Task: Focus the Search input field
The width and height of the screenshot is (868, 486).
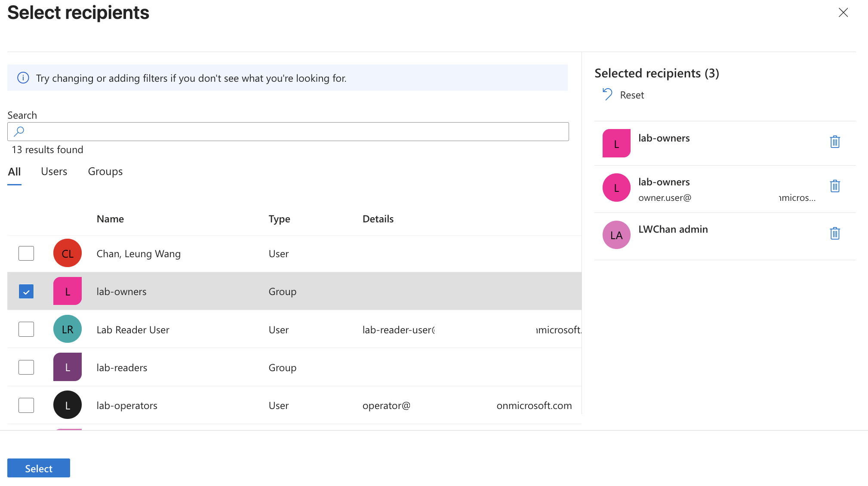Action: [x=288, y=132]
